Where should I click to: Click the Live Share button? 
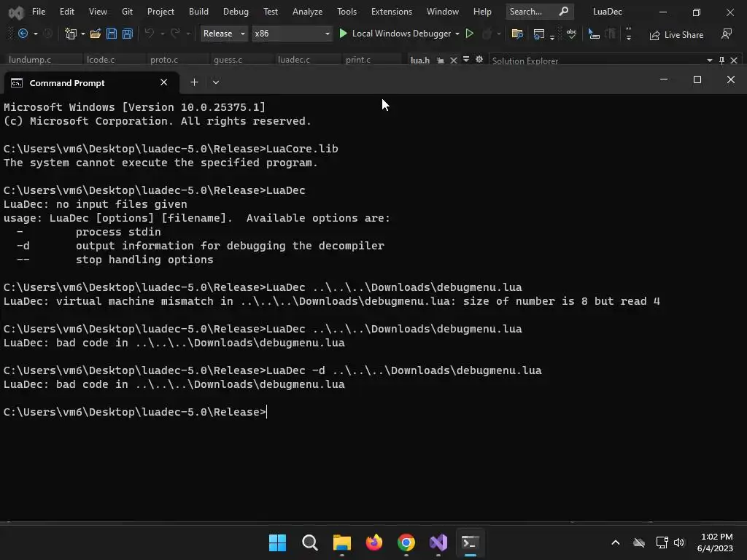pyautogui.click(x=676, y=35)
